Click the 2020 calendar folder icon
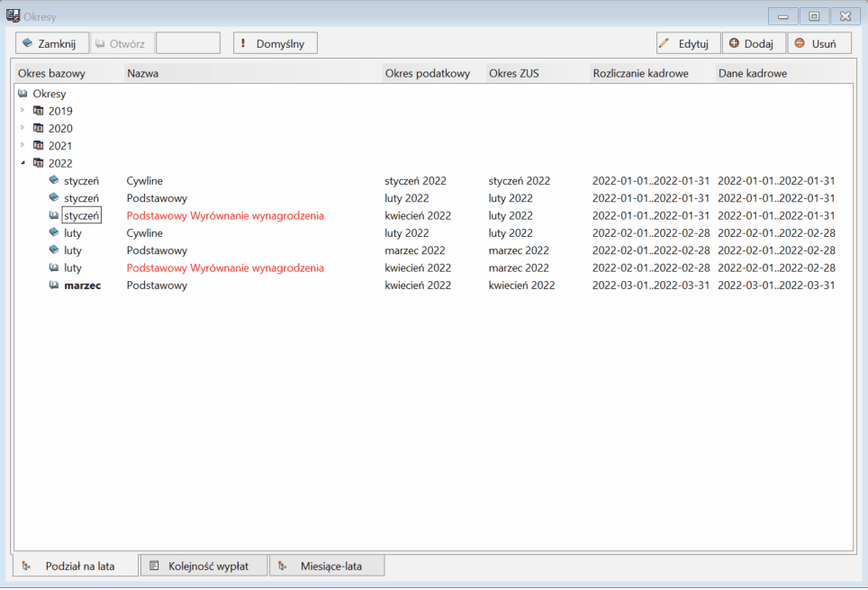The width and height of the screenshot is (868, 590). click(x=38, y=128)
